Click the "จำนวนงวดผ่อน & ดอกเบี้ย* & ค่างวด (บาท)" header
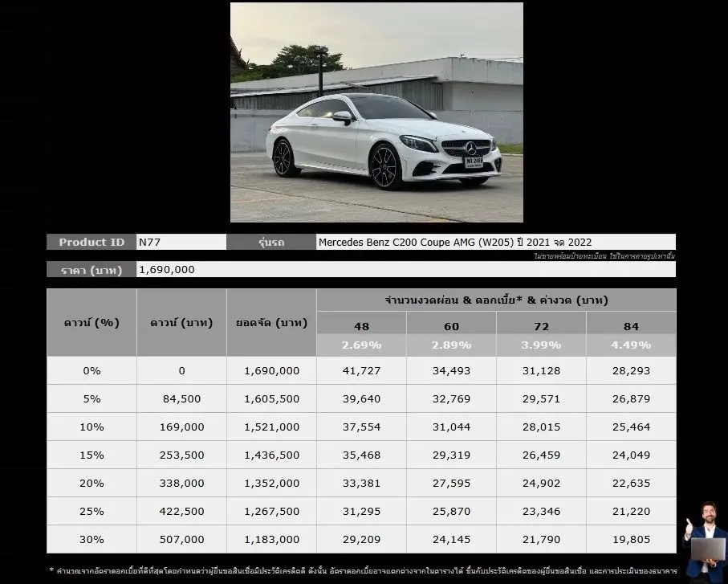 [496, 300]
